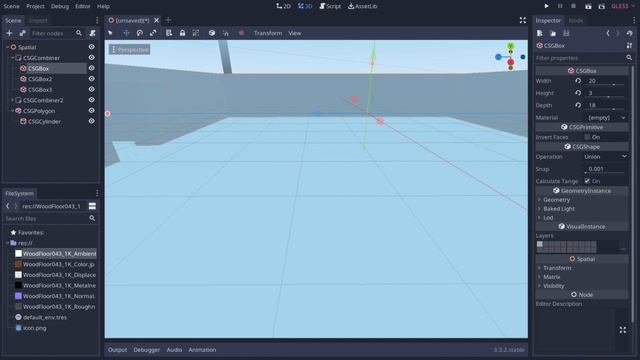Go to previous edited object in Inspector

608,33
